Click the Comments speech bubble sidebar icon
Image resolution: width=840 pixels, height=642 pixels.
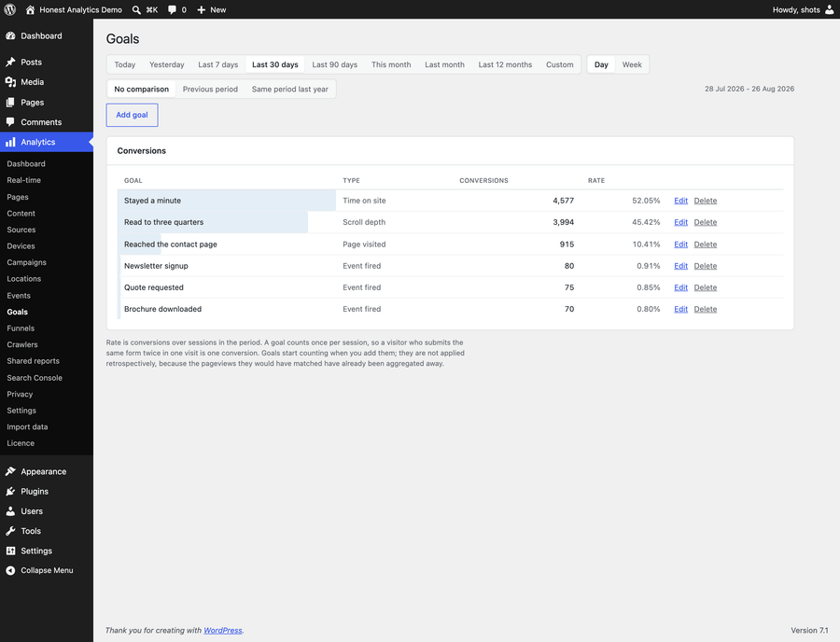tap(10, 122)
